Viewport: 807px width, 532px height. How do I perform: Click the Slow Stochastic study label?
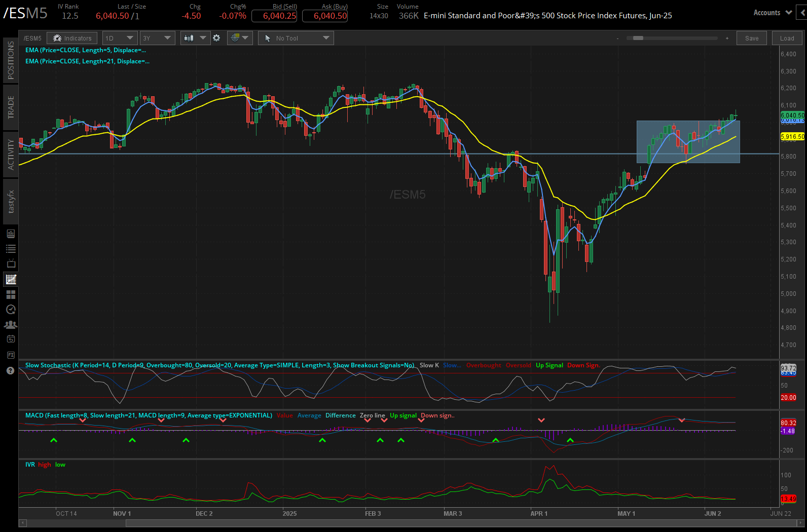click(x=219, y=365)
